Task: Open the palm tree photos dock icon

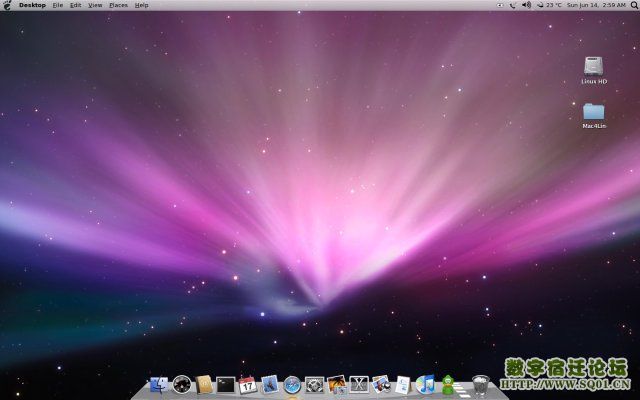Action: [x=337, y=384]
